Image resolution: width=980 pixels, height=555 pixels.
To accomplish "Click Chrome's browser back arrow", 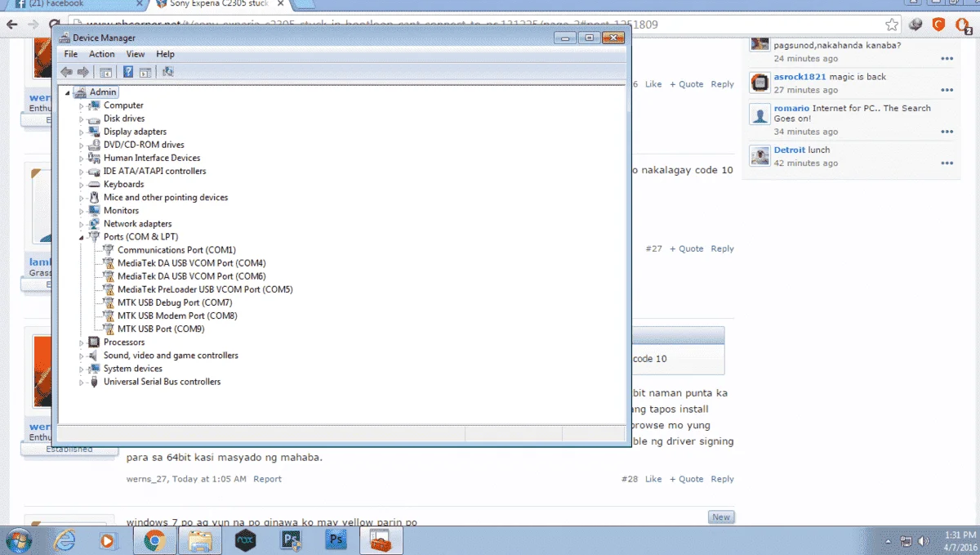I will tap(11, 25).
